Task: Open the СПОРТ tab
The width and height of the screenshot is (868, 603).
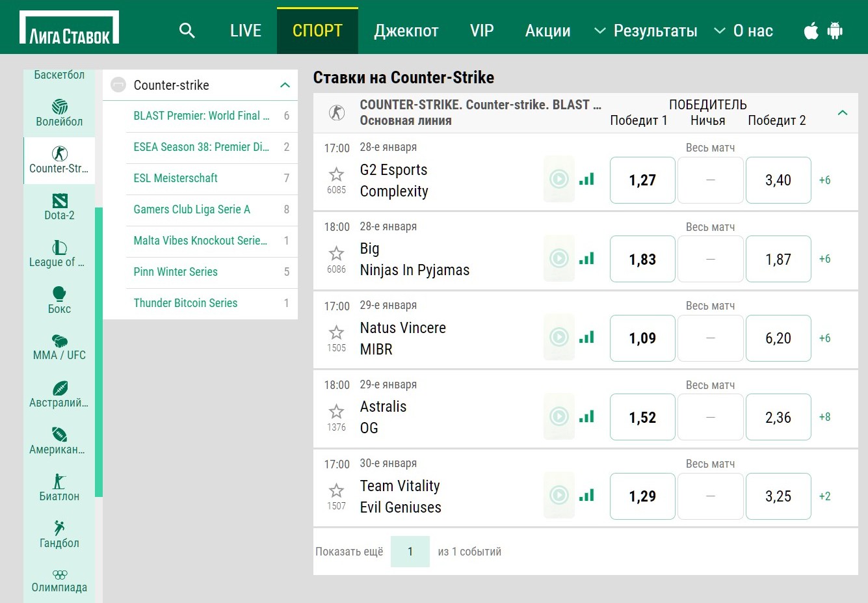Action: point(317,31)
